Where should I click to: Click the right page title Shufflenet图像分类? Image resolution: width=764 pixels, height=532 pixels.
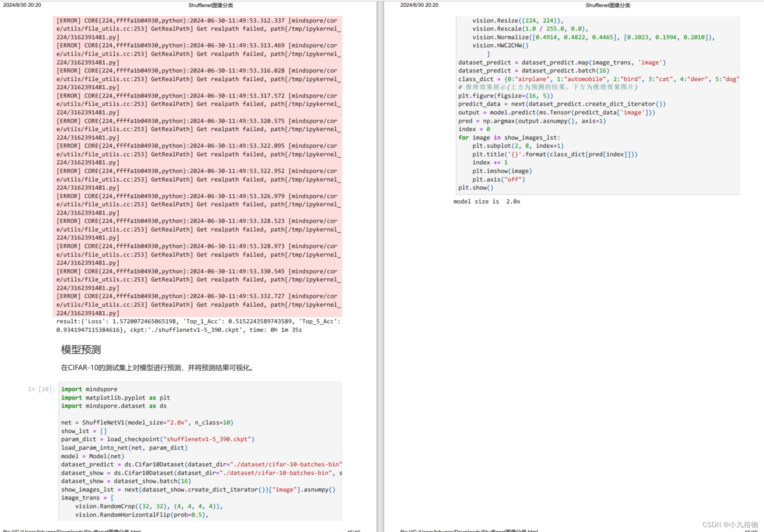tap(608, 5)
